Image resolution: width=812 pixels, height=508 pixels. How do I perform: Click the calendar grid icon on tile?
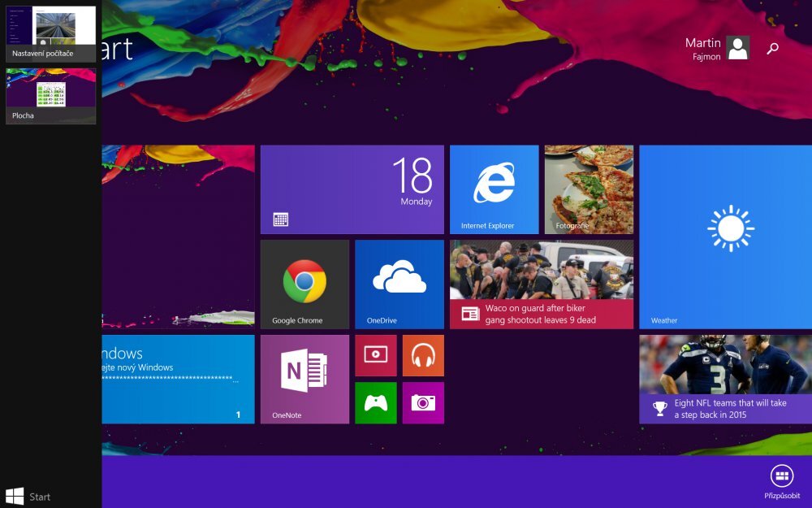(281, 219)
